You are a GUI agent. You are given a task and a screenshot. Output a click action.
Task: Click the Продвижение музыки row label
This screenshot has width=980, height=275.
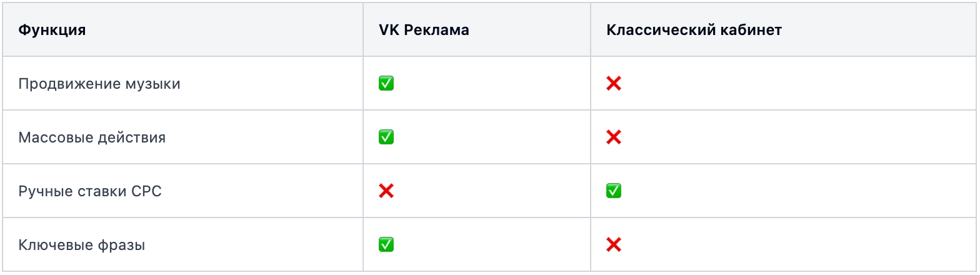99,84
